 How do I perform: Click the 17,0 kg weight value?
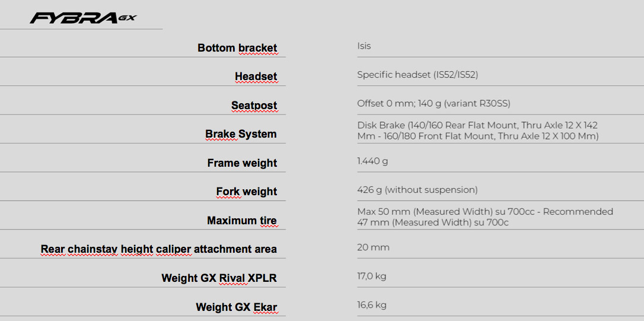372,276
